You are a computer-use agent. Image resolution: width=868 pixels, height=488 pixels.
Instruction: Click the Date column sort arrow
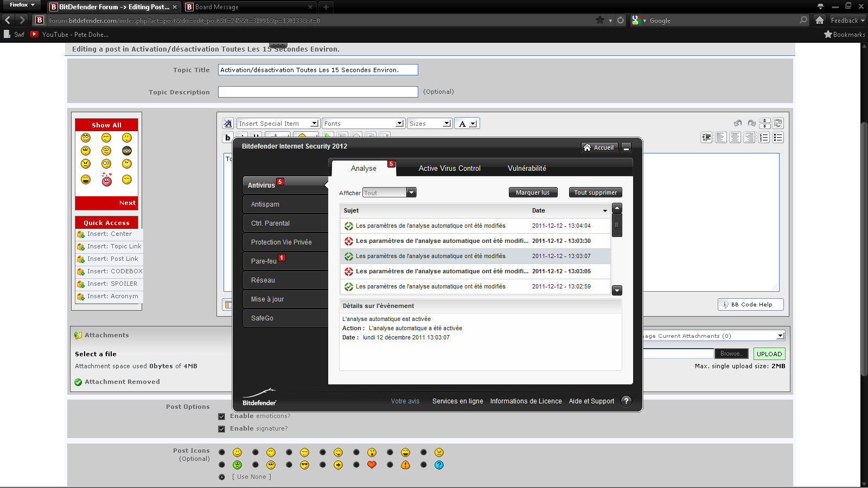(605, 211)
